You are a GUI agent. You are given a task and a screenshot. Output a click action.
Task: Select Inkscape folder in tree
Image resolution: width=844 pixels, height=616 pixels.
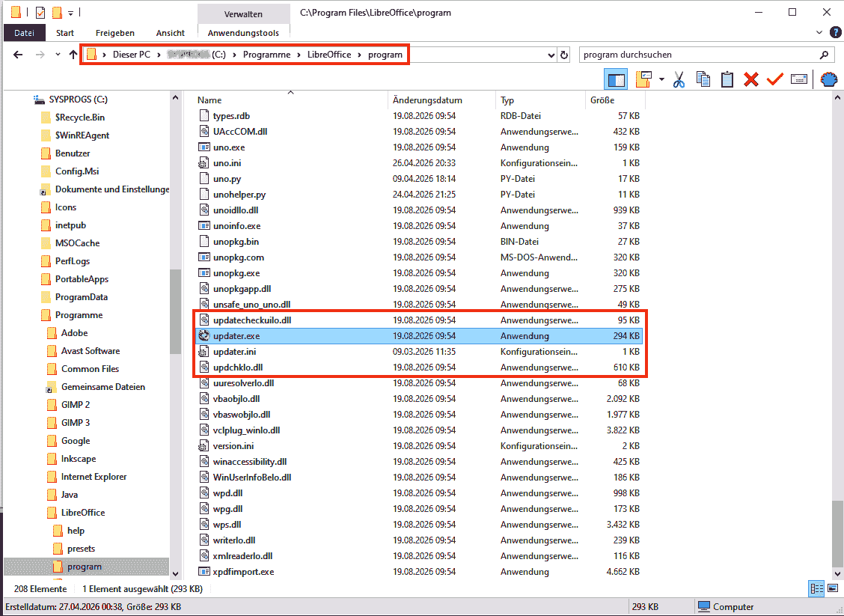[79, 459]
